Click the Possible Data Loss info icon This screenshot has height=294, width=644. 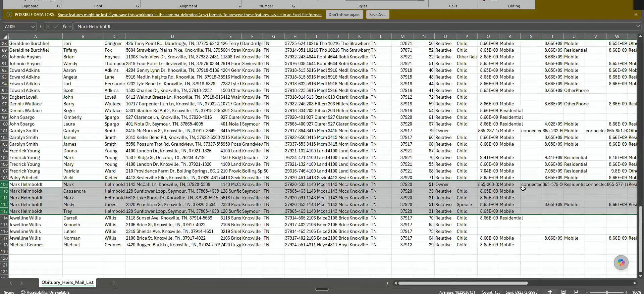click(9, 15)
